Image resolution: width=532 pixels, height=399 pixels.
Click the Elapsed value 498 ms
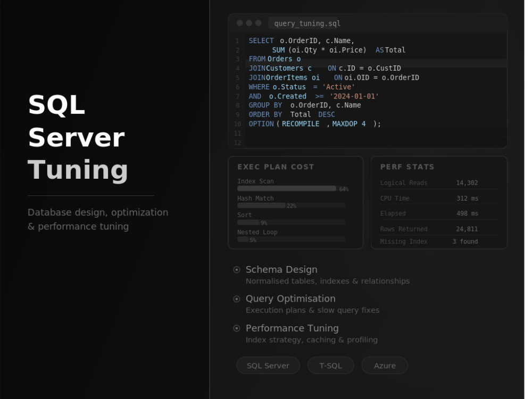pyautogui.click(x=467, y=213)
